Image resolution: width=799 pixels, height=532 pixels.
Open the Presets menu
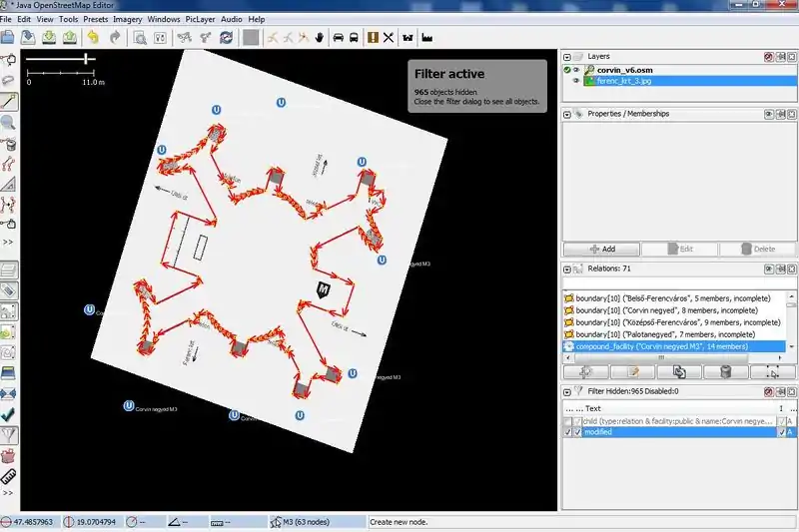(x=96, y=19)
